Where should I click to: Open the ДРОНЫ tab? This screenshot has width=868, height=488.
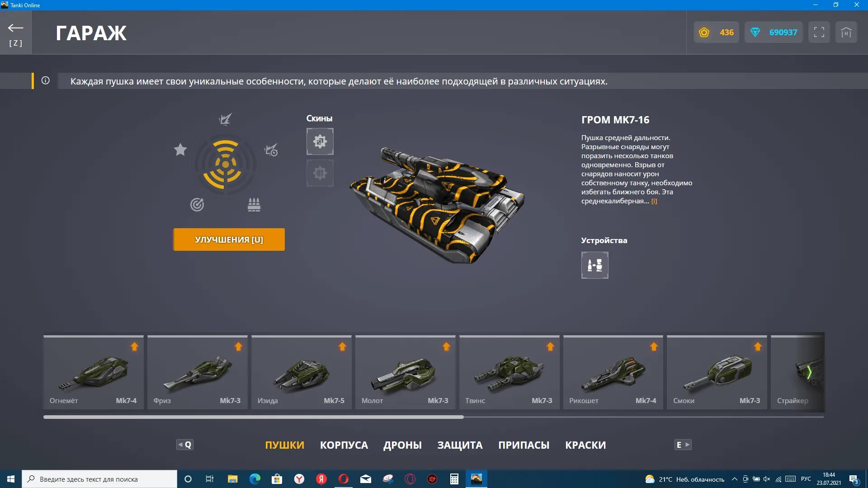click(x=402, y=445)
